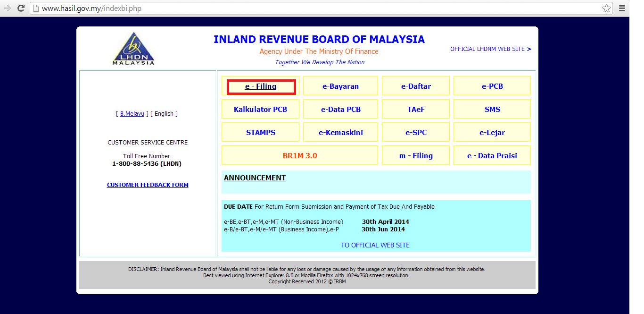Viewport: 644px width, 314px height.
Task: Open the Chrome menu icon
Action: 622,8
